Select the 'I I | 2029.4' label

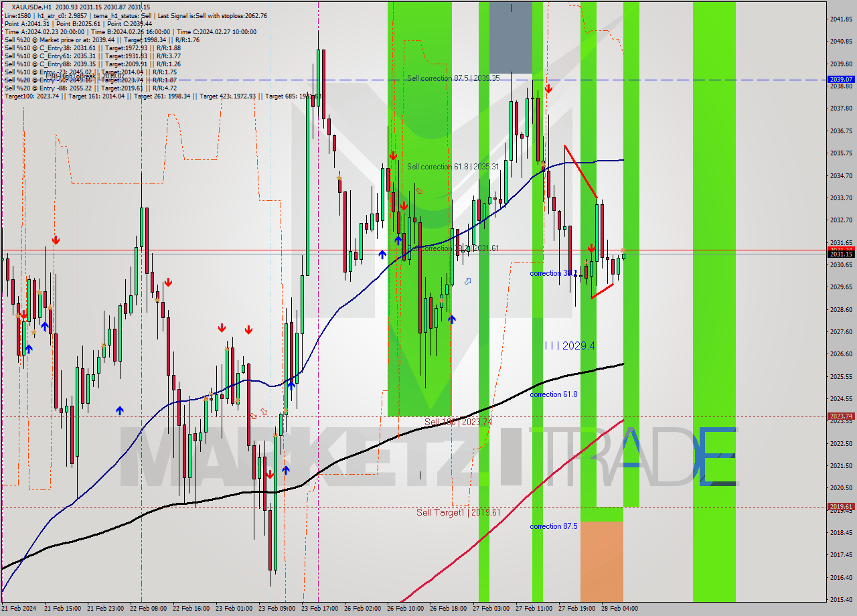click(569, 345)
